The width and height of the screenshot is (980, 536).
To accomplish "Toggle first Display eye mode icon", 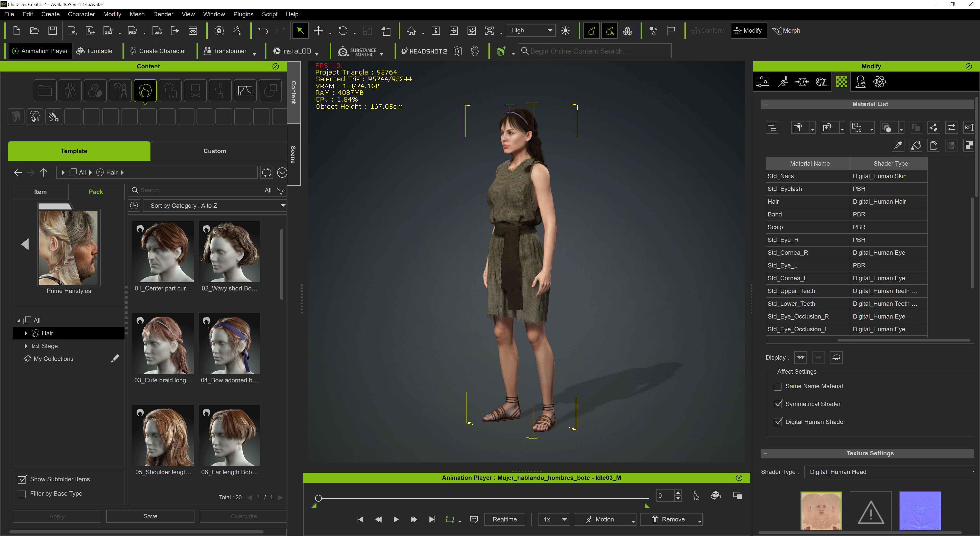I will (x=800, y=358).
